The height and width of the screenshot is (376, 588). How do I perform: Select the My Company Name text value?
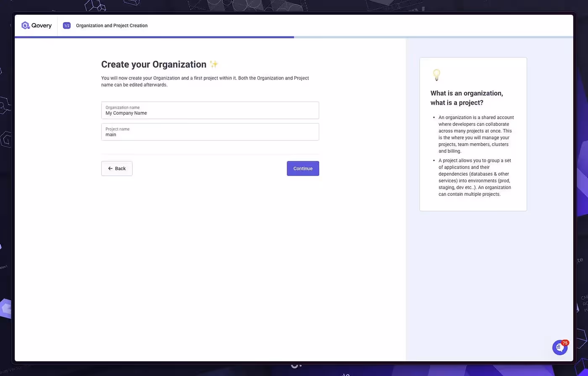(126, 113)
